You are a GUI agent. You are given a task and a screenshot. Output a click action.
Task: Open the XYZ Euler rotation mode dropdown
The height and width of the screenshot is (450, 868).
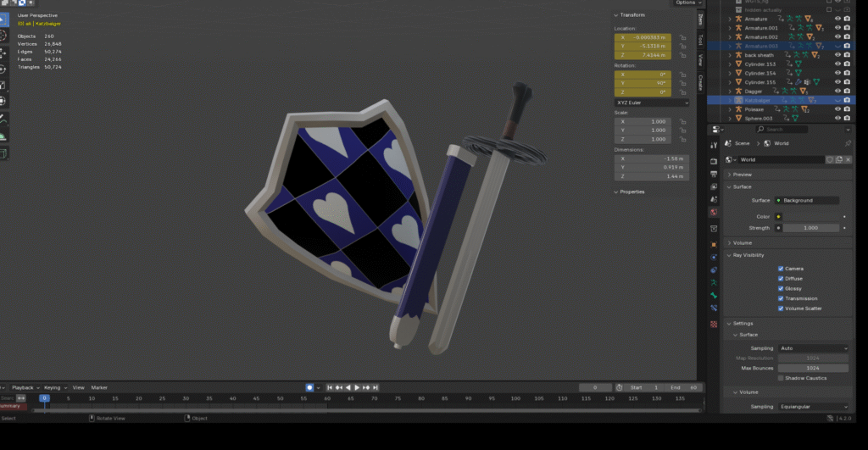tap(651, 103)
